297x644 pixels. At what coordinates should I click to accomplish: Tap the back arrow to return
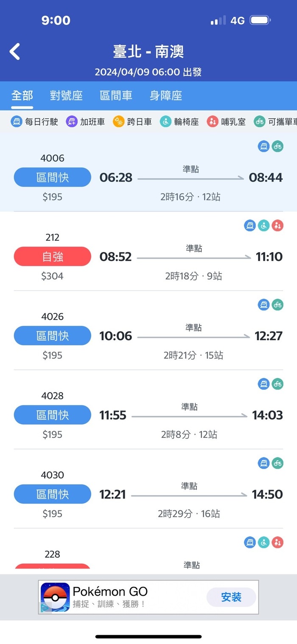pos(14,50)
